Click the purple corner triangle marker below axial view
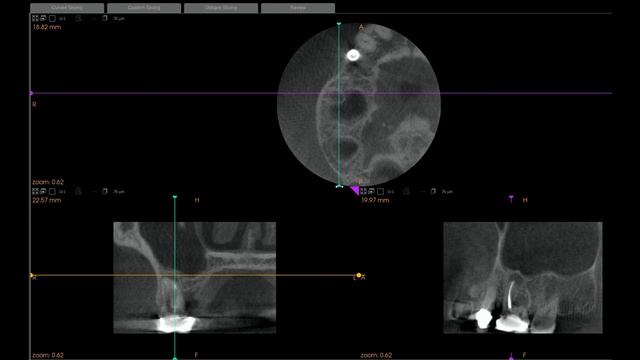640x360 pixels. tap(355, 190)
